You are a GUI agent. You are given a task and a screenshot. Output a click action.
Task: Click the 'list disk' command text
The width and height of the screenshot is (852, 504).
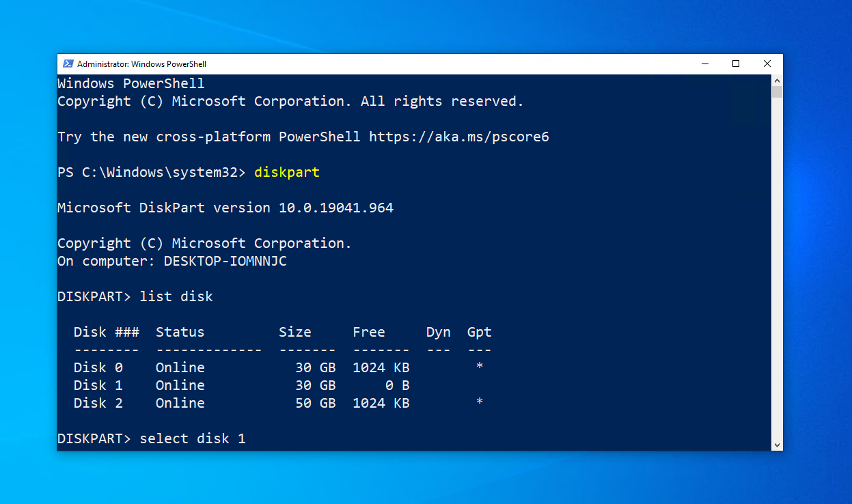[176, 296]
